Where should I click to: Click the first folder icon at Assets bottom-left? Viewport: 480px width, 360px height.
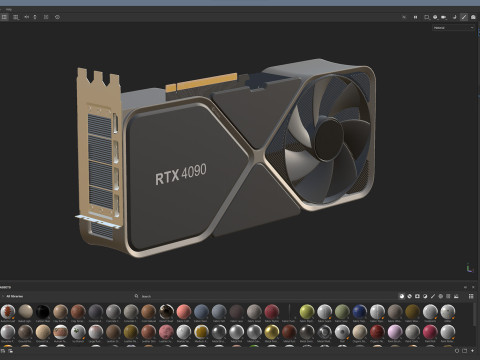(3, 351)
